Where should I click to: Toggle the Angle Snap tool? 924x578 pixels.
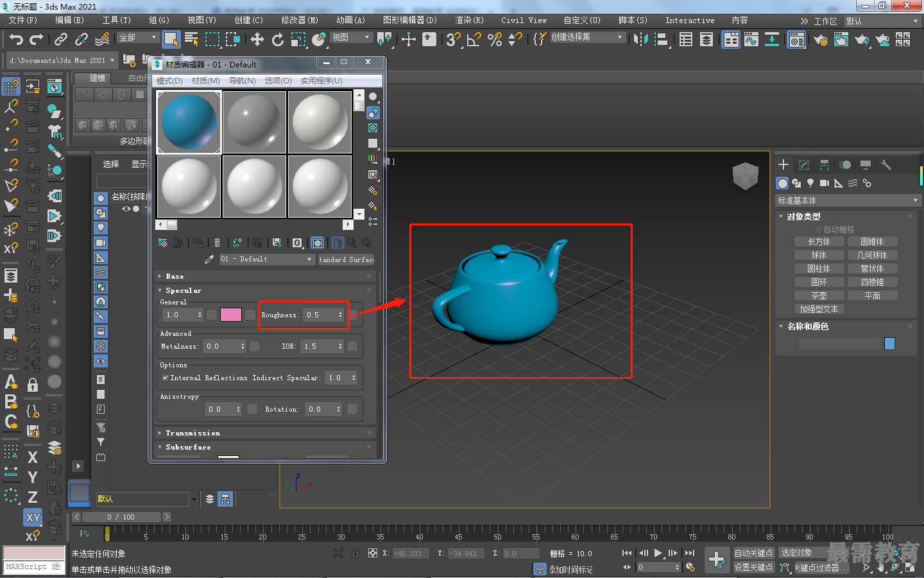tap(474, 40)
